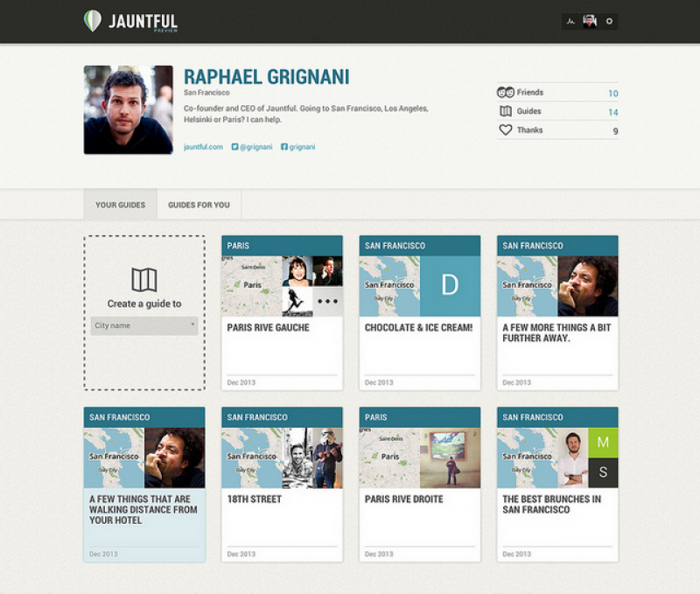
Task: Click the green M tile on brunches guide
Action: [603, 443]
